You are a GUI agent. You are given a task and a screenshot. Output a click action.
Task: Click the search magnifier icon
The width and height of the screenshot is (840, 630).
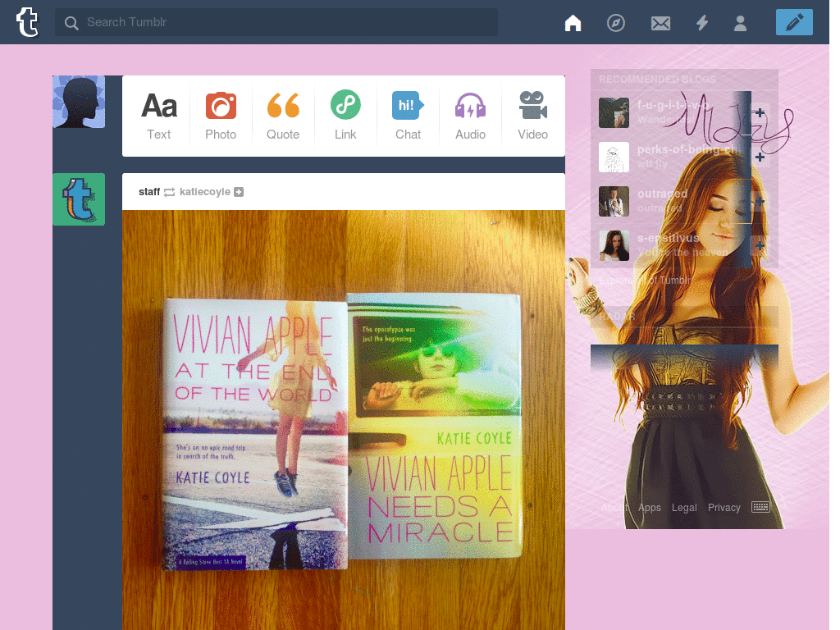tap(71, 23)
